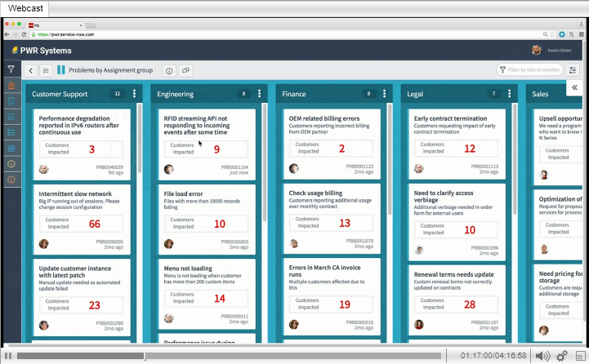The image size is (589, 364).
Task: Click customers impacted value 66
Action: [94, 224]
